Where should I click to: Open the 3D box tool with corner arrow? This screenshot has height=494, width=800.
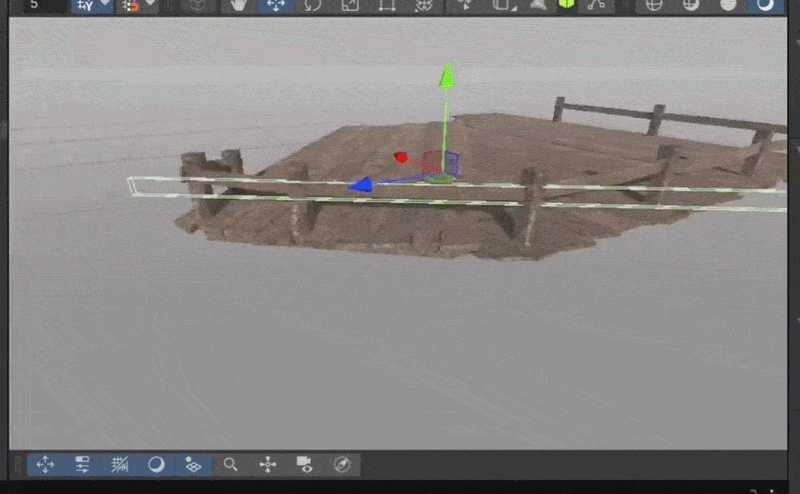pyautogui.click(x=503, y=5)
